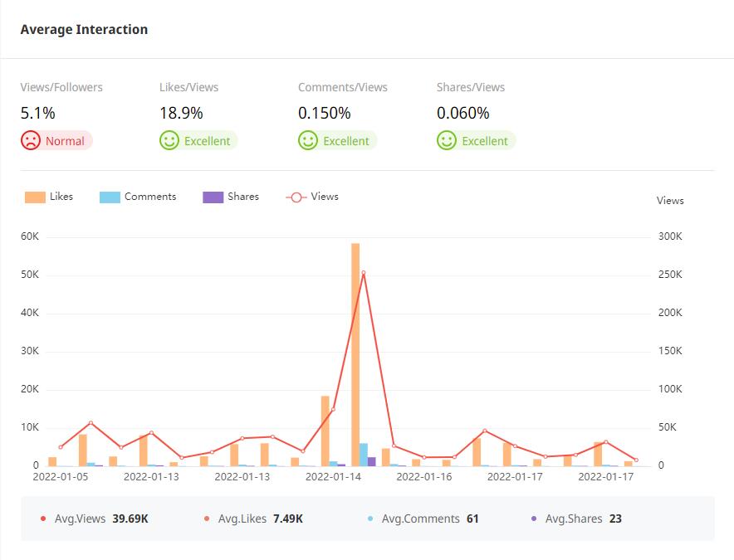
Task: Click the 5.1% Views/Followers value
Action: coord(38,113)
